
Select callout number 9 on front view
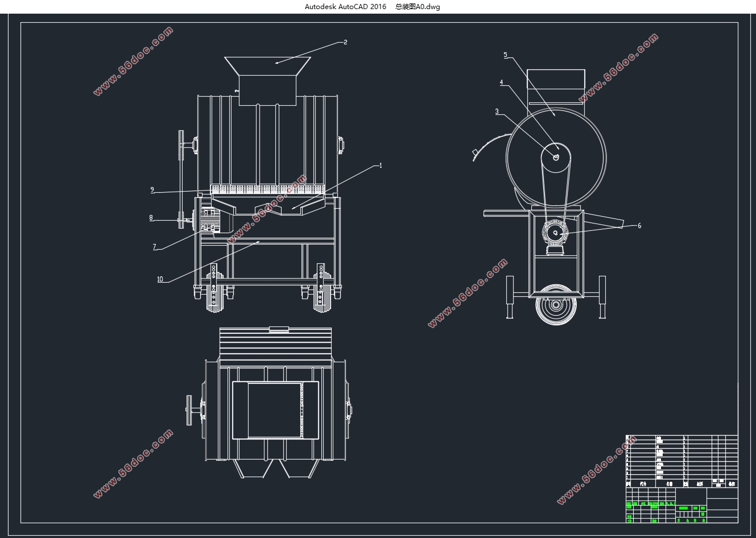(152, 190)
